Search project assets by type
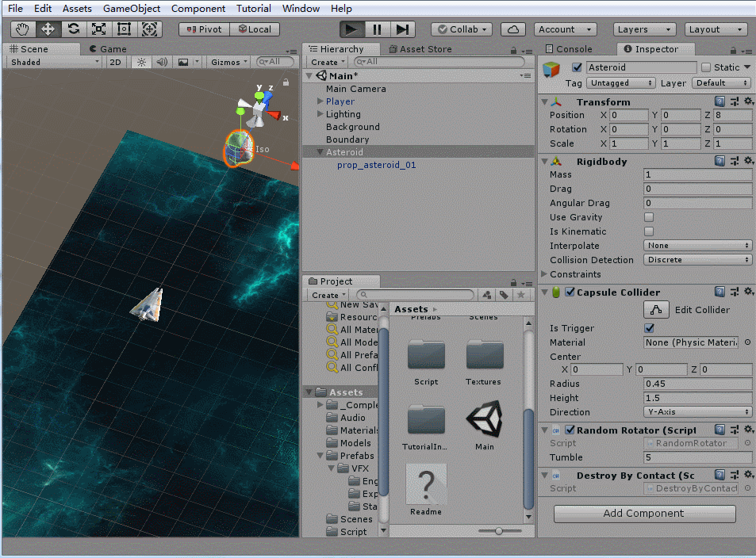This screenshot has height=558, width=756. coord(487,295)
